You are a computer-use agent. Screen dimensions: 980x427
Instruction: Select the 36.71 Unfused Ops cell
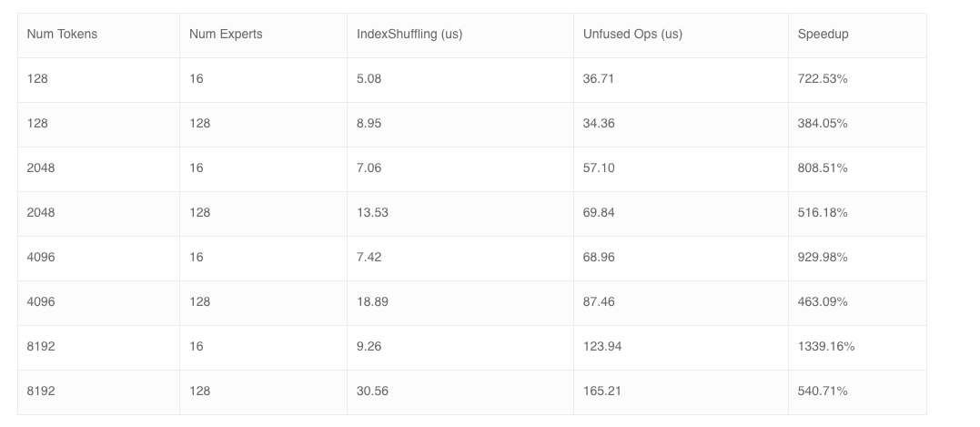point(681,80)
